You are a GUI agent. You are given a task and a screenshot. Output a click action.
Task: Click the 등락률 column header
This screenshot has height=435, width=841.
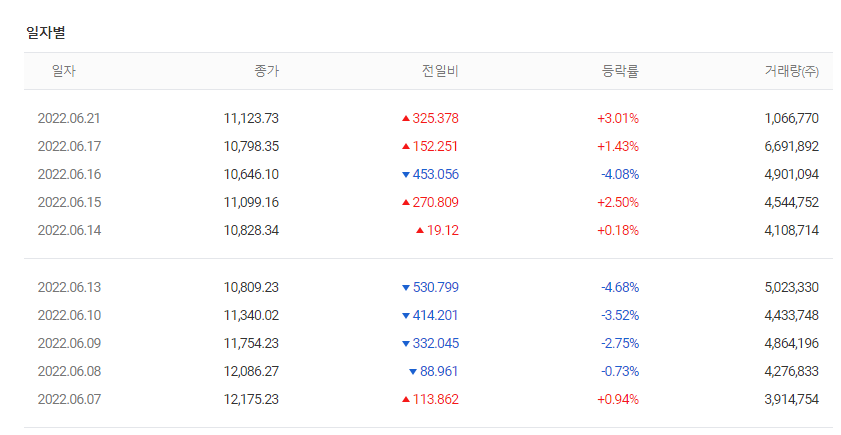(x=621, y=71)
